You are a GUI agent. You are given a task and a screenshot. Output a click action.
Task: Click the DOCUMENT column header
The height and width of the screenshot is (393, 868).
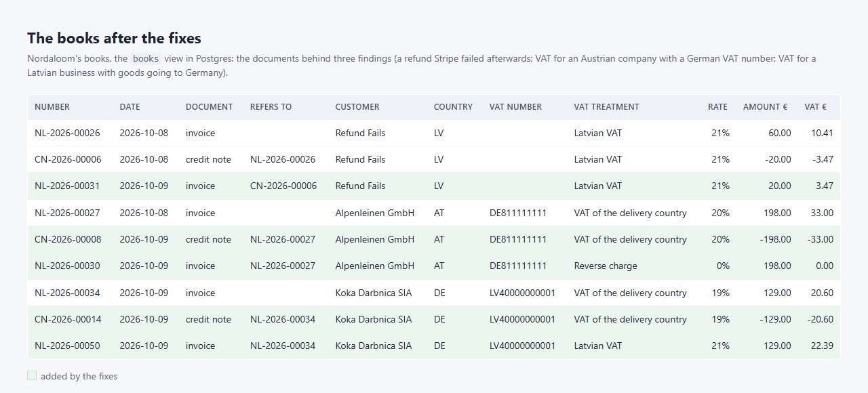(209, 107)
